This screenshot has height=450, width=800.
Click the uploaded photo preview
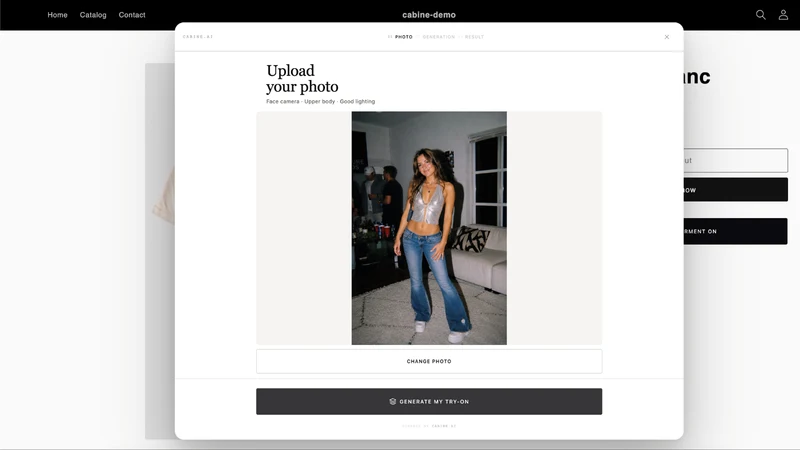[x=429, y=228]
